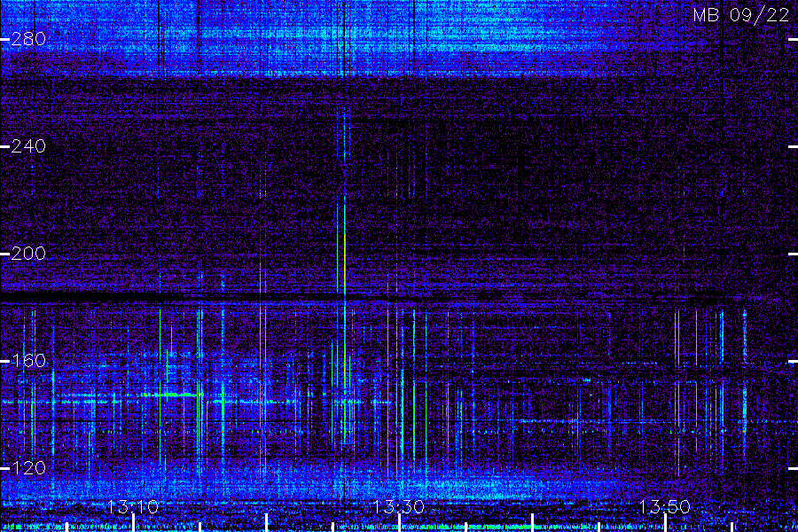Screen dimensions: 798x532
Task: Click the 13:30 time axis label
Action: (399, 507)
